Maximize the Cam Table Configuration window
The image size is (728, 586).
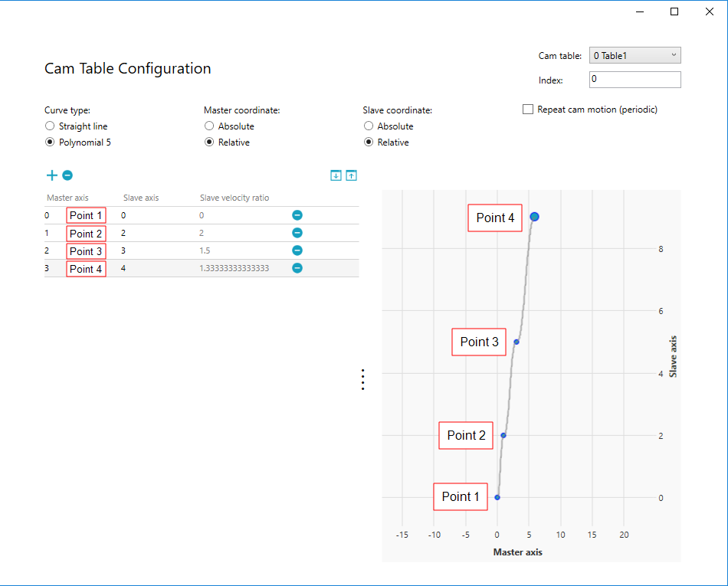674,11
